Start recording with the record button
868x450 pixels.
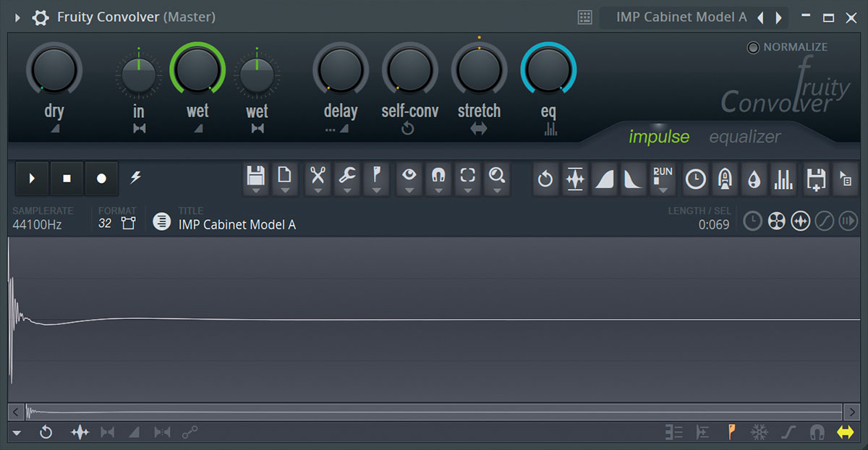coord(102,178)
